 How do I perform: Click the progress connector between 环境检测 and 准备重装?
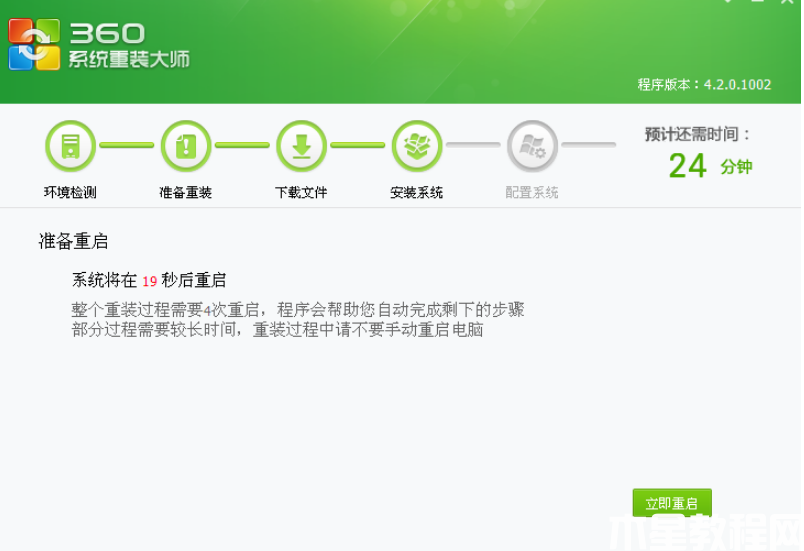point(127,146)
